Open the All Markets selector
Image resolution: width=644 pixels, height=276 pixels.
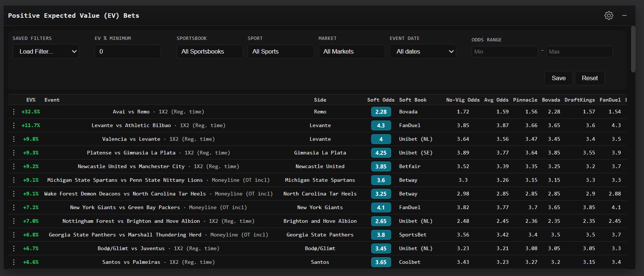pos(352,51)
